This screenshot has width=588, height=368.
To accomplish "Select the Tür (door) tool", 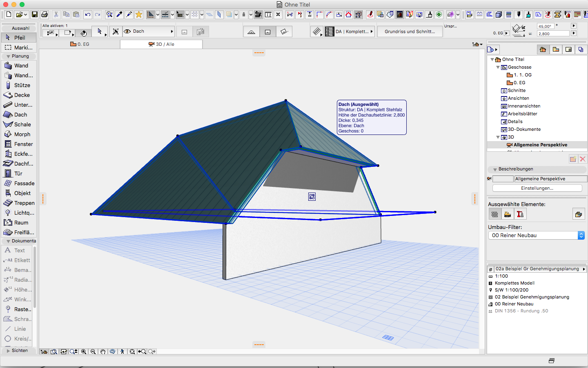I will pyautogui.click(x=19, y=173).
